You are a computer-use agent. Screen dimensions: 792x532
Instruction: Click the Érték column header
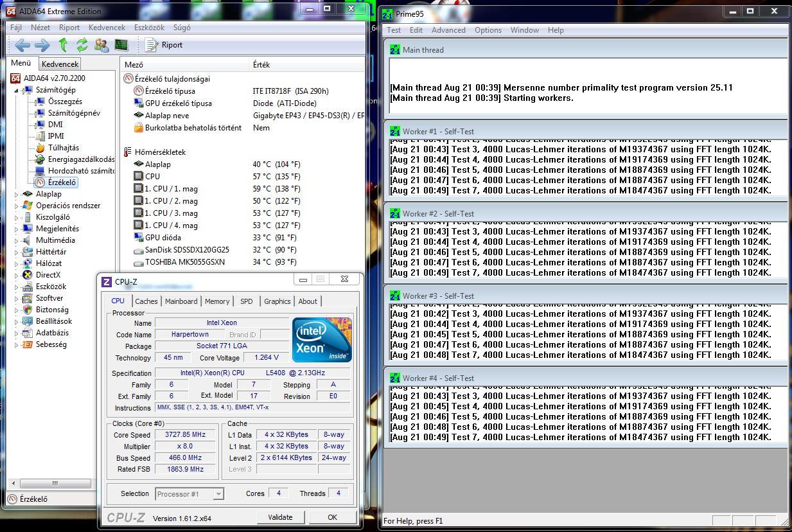307,64
